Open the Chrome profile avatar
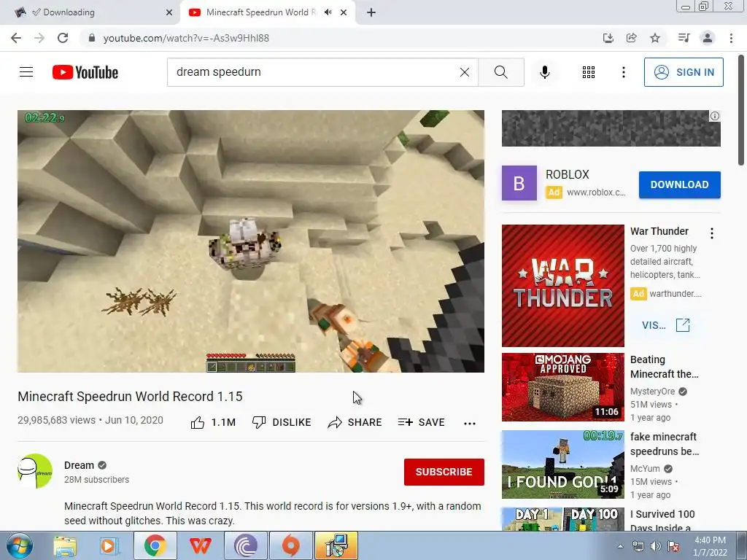 click(x=708, y=38)
